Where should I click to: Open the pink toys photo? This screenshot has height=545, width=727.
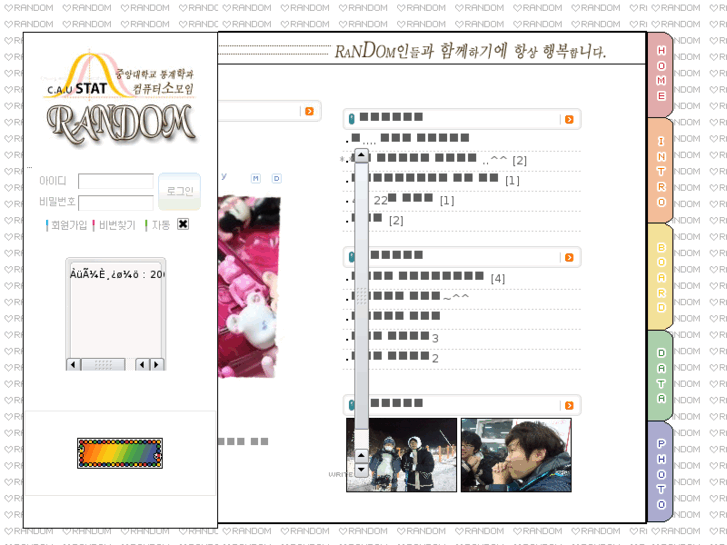tap(249, 287)
